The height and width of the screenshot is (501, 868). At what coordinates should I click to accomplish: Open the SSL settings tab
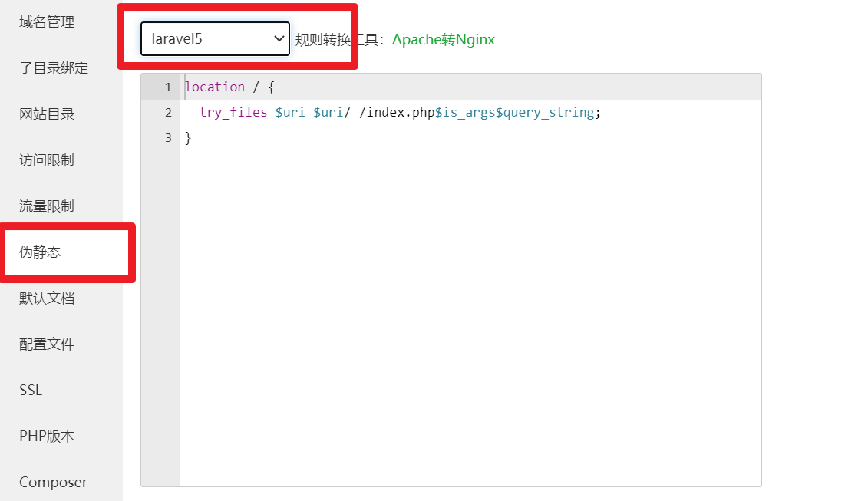[x=31, y=390]
